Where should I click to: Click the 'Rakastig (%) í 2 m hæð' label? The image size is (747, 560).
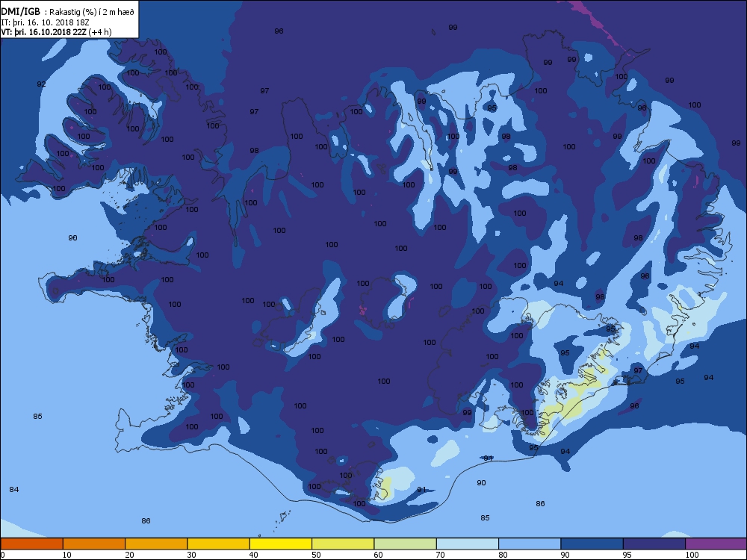click(92, 12)
